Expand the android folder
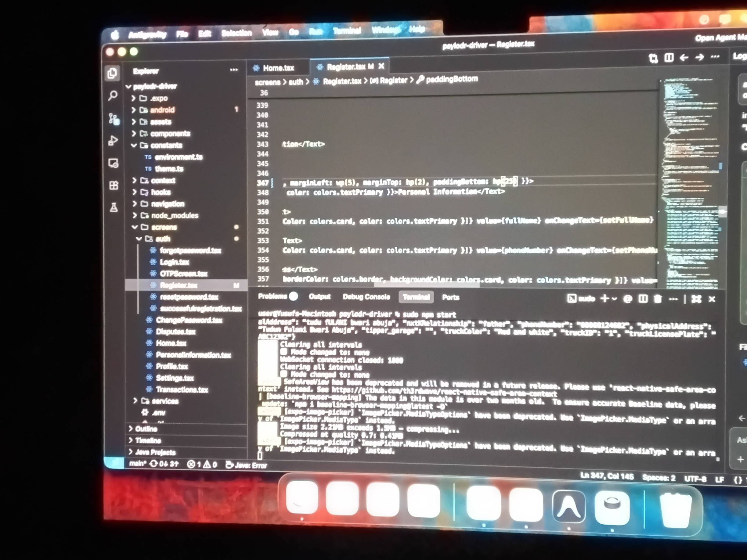The image size is (747, 560). point(162,110)
